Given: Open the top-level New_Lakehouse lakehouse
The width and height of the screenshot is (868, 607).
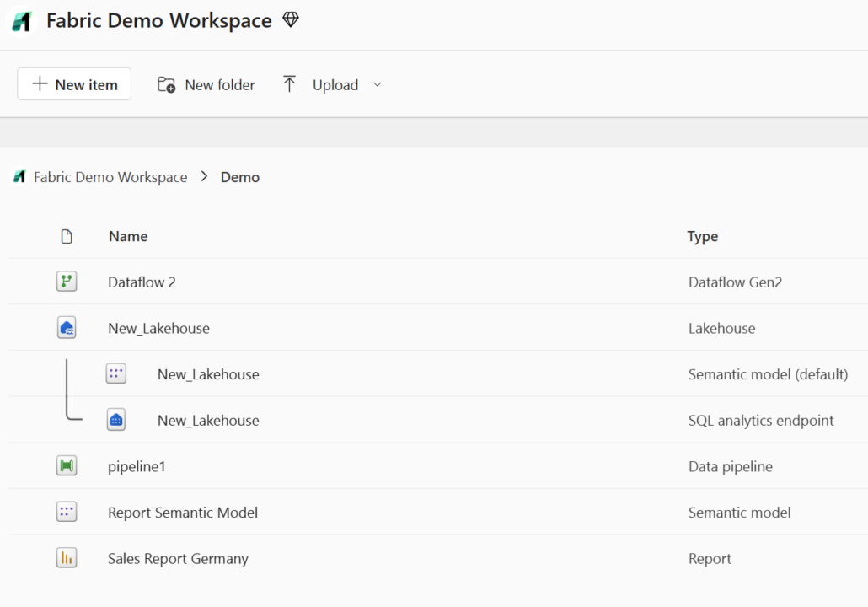Looking at the screenshot, I should click(159, 329).
